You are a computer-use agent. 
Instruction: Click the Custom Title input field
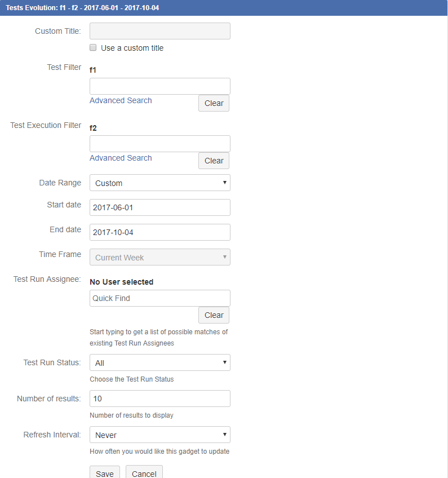(159, 31)
